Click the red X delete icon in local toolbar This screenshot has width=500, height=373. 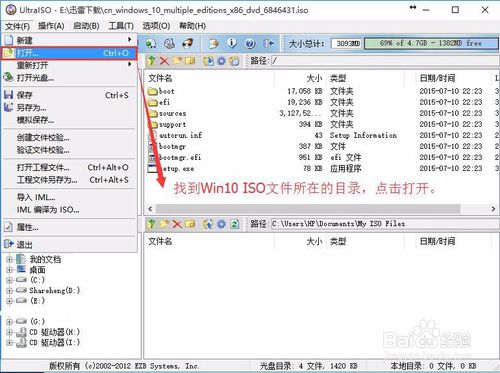pyautogui.click(x=177, y=224)
